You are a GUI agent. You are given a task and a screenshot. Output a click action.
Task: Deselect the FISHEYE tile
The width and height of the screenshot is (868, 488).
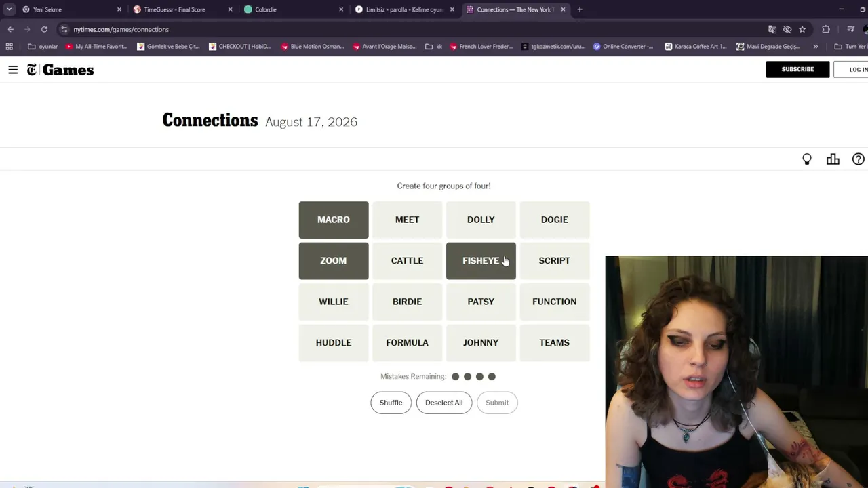tap(481, 261)
